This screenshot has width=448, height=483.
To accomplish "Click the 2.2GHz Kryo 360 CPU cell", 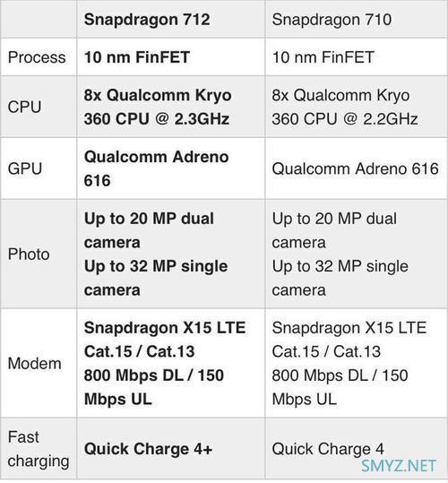I will pyautogui.click(x=357, y=107).
